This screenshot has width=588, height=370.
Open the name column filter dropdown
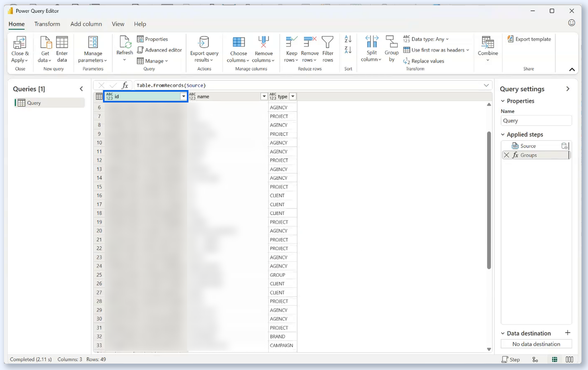264,96
